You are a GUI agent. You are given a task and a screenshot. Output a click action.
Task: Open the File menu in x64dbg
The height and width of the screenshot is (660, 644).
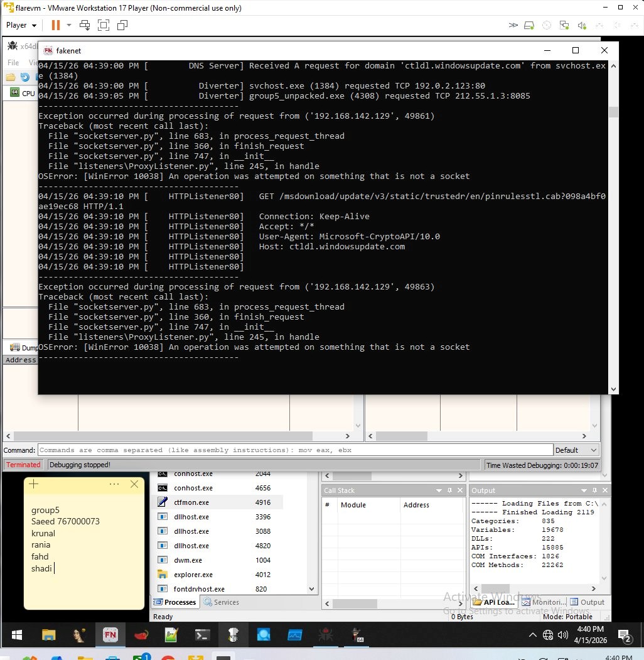point(13,62)
